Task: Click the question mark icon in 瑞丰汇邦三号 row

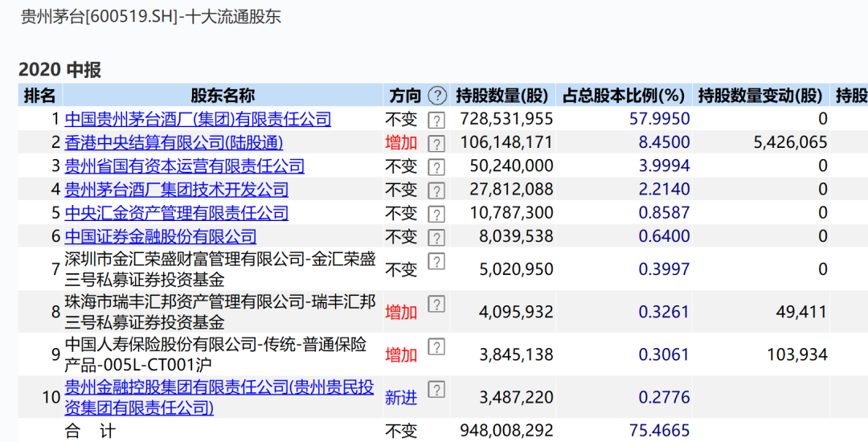Action: [436, 304]
